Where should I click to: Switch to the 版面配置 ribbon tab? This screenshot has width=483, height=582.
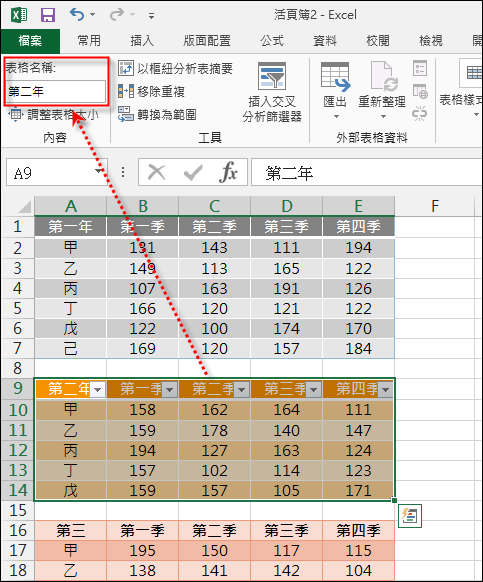click(207, 40)
